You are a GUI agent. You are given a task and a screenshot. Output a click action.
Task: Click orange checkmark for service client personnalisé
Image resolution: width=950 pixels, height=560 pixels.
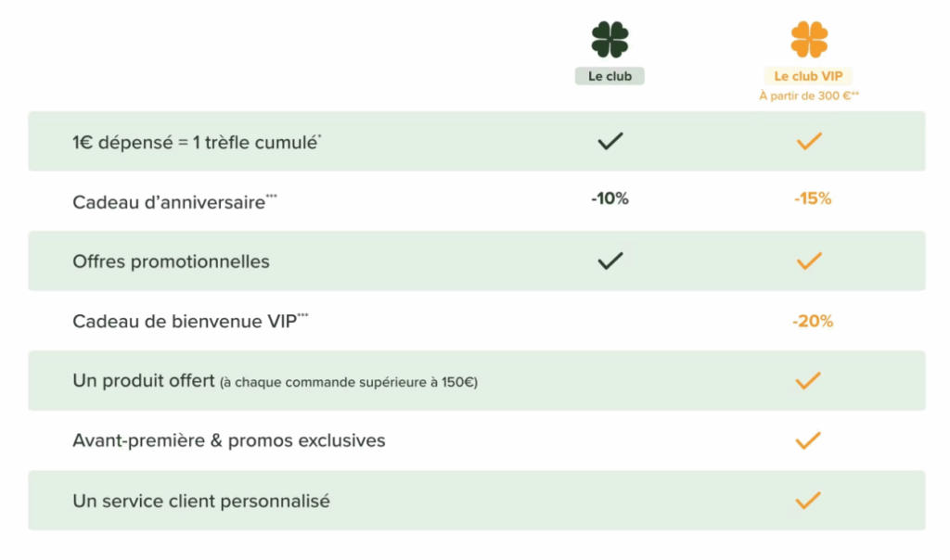pyautogui.click(x=809, y=501)
